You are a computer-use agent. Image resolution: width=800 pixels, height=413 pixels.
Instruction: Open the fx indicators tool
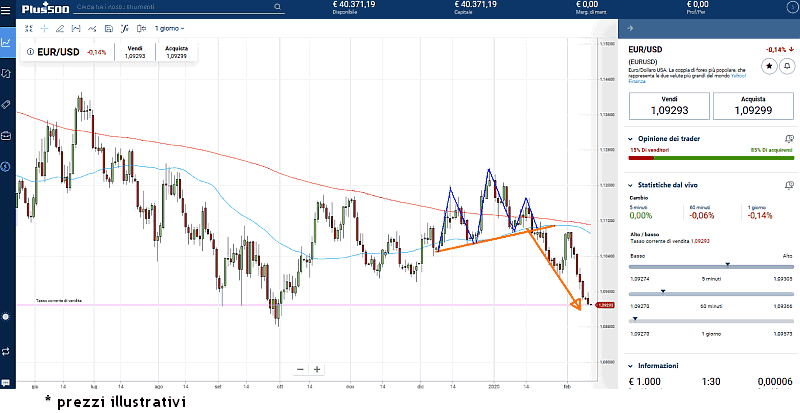tap(122, 28)
